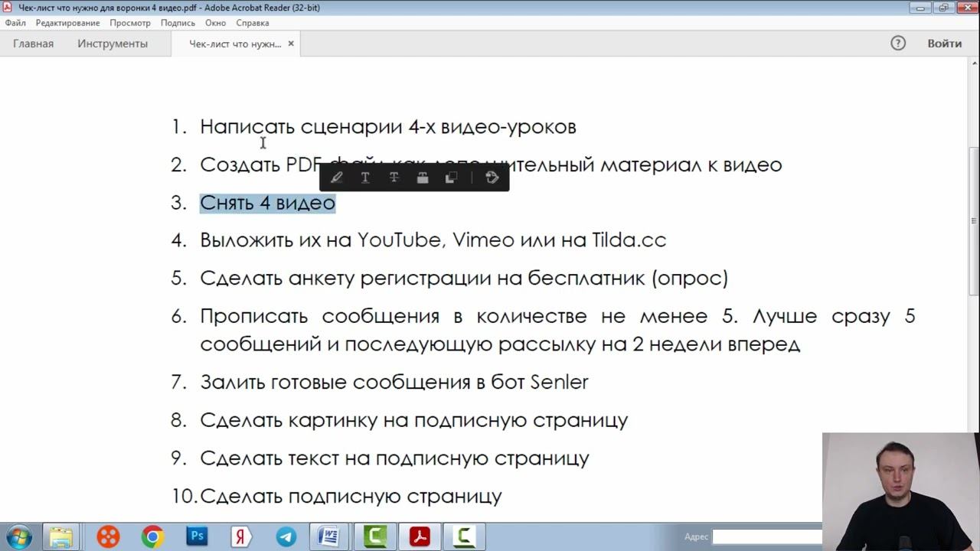Switch to white Camtasia recorder taskbar icon
The height and width of the screenshot is (551, 980).
464,536
